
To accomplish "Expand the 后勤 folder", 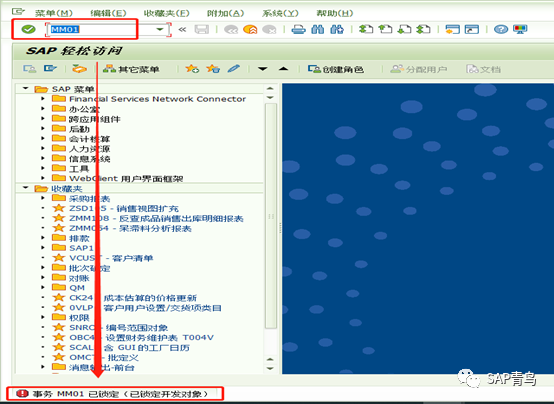I will pyautogui.click(x=43, y=128).
